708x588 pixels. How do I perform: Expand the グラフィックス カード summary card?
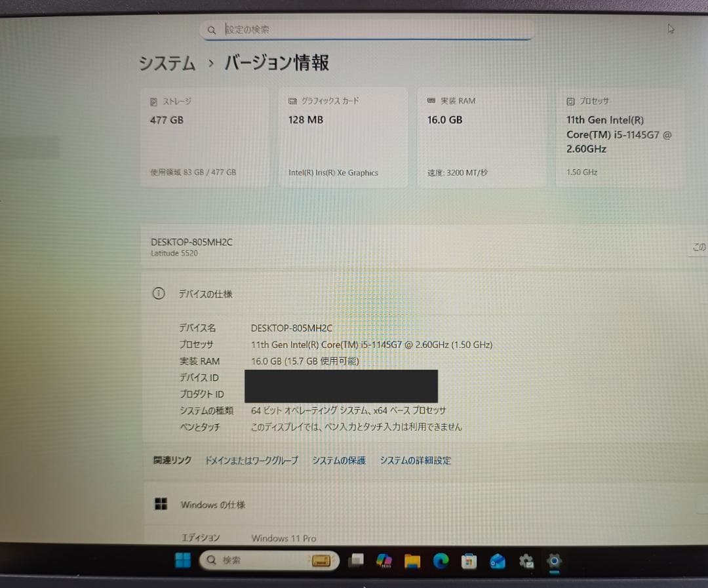click(x=344, y=136)
